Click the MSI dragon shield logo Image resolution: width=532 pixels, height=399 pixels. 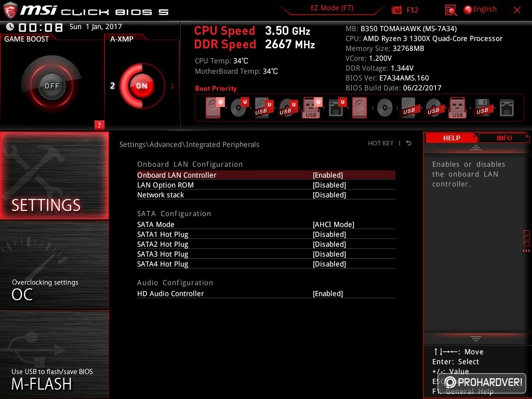click(x=10, y=10)
